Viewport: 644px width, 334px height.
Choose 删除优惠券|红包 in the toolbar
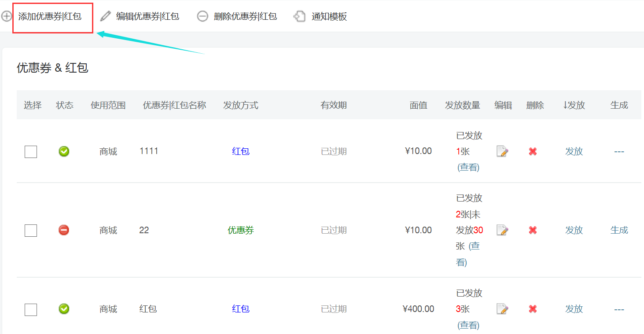pyautogui.click(x=245, y=17)
